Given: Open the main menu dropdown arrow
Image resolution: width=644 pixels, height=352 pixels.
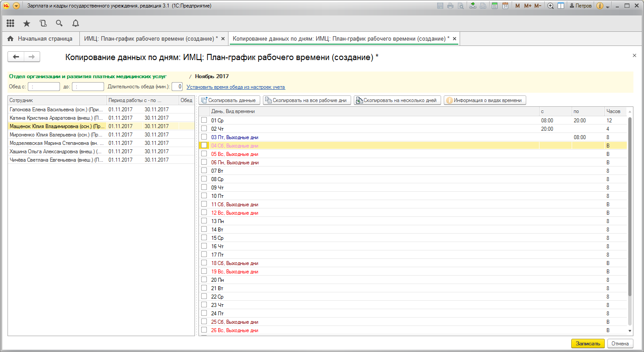Looking at the screenshot, I should coord(16,6).
